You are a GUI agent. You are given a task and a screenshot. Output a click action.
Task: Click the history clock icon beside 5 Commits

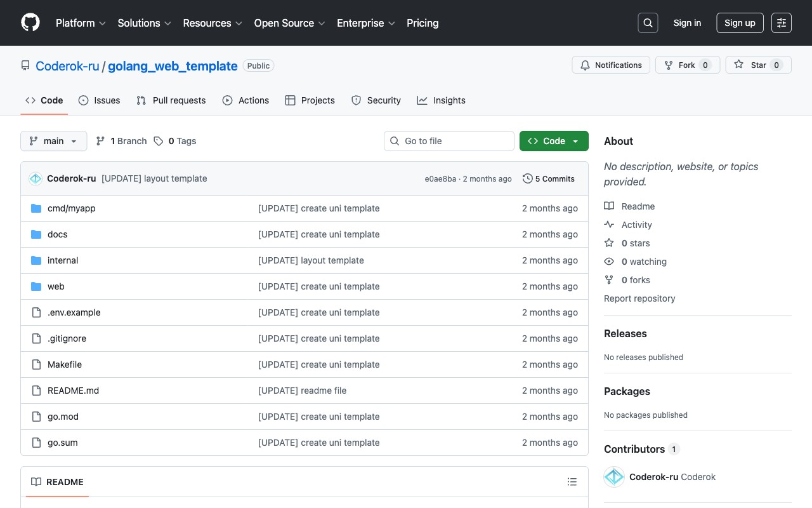527,178
